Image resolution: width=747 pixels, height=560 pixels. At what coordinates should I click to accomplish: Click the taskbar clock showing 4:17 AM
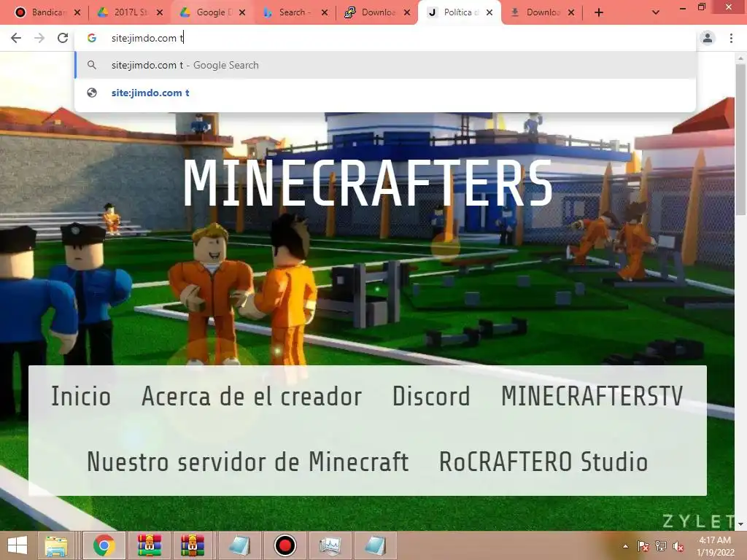pyautogui.click(x=715, y=546)
